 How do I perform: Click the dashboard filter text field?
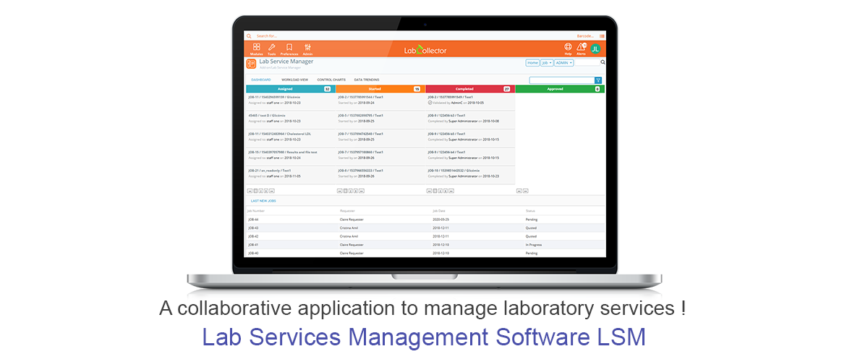click(x=562, y=80)
